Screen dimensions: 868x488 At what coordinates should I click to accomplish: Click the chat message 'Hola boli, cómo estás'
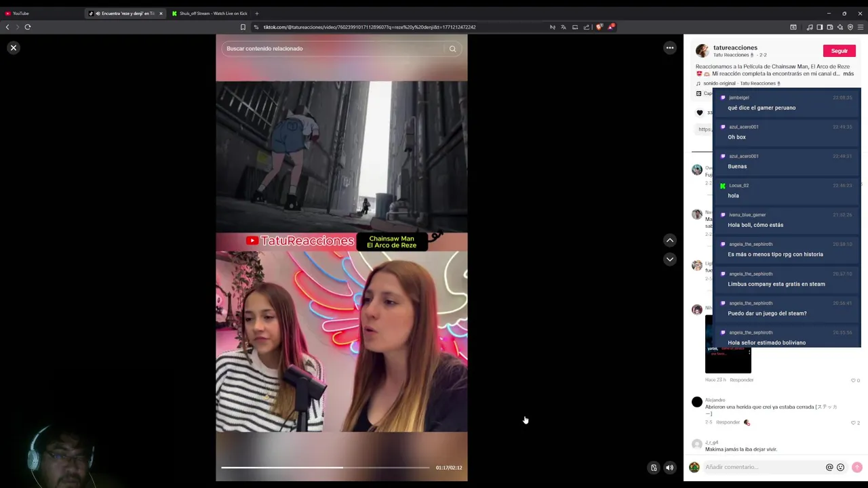[755, 225]
